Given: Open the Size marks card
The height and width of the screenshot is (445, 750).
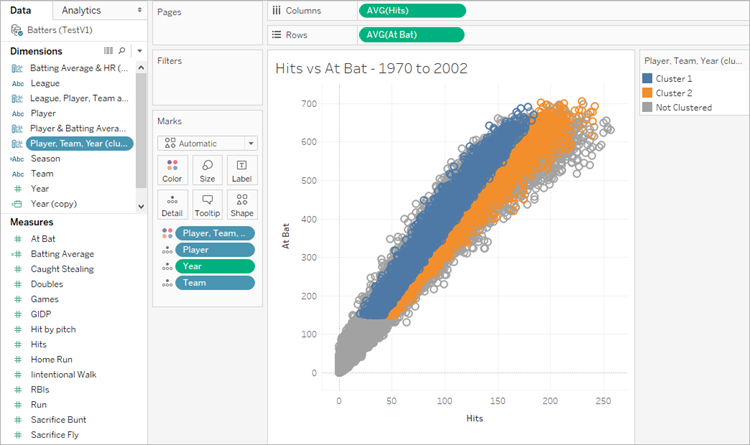Looking at the screenshot, I should [x=207, y=170].
